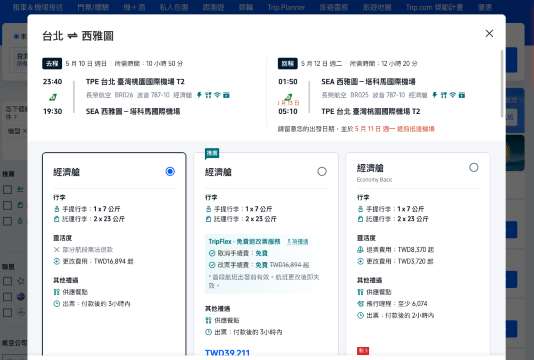
Task: Click the change fee icon beside TWD3,720 in the Economy Basic card
Action: [360, 261]
